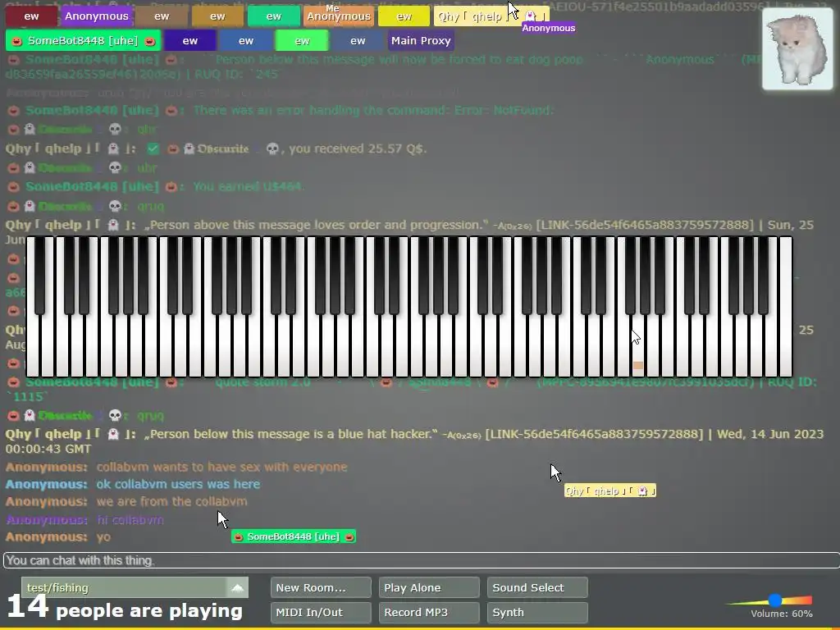This screenshot has width=840, height=630.
Task: Select the SomeBot8448 [uhe] tag in user list
Action: [x=83, y=41]
